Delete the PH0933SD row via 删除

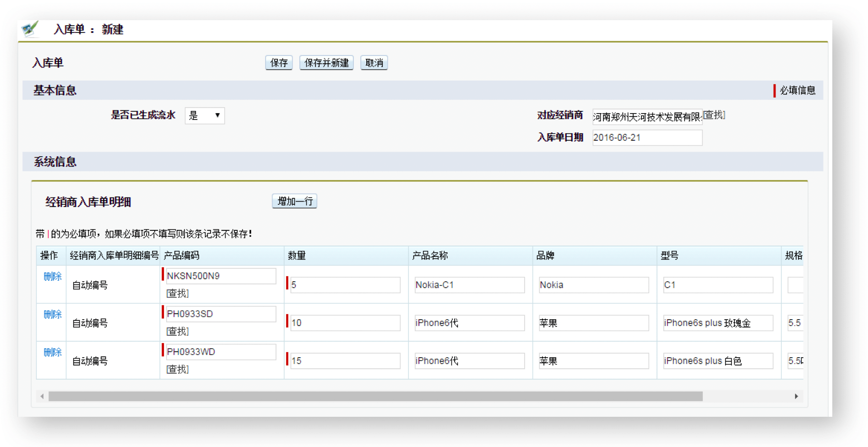[53, 314]
